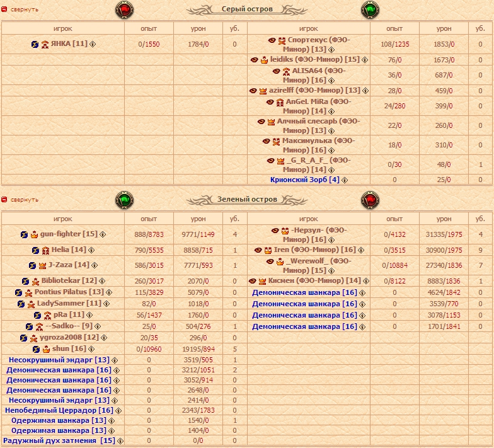Viewport: 494px width, 448px height.
Task: Click the green flag emblem beside Серый остров
Action: click(x=370, y=10)
